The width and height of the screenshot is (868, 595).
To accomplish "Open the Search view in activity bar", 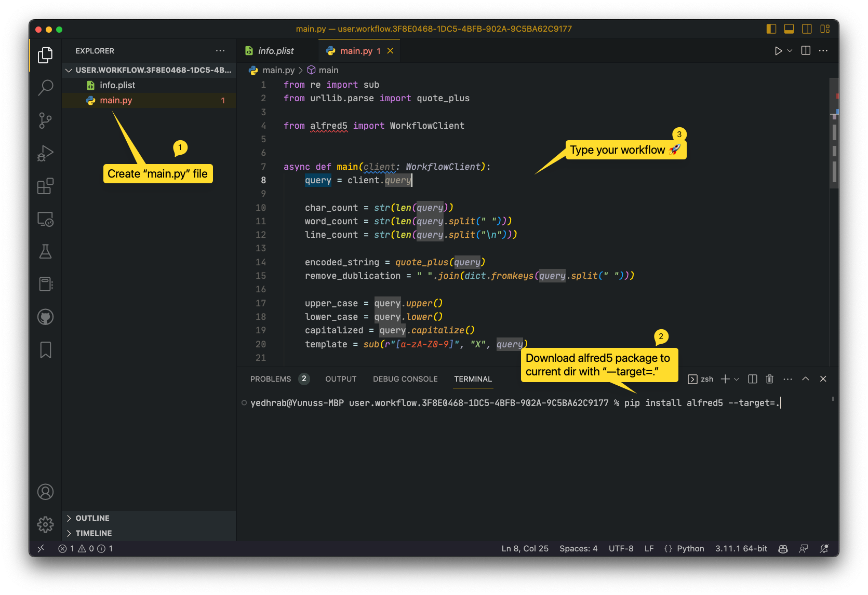I will [46, 88].
